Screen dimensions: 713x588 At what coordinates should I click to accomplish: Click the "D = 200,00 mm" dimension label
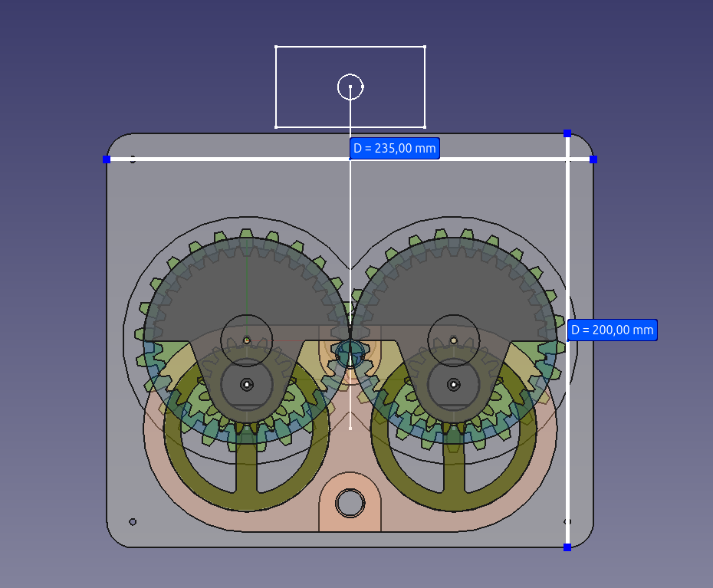tap(612, 330)
